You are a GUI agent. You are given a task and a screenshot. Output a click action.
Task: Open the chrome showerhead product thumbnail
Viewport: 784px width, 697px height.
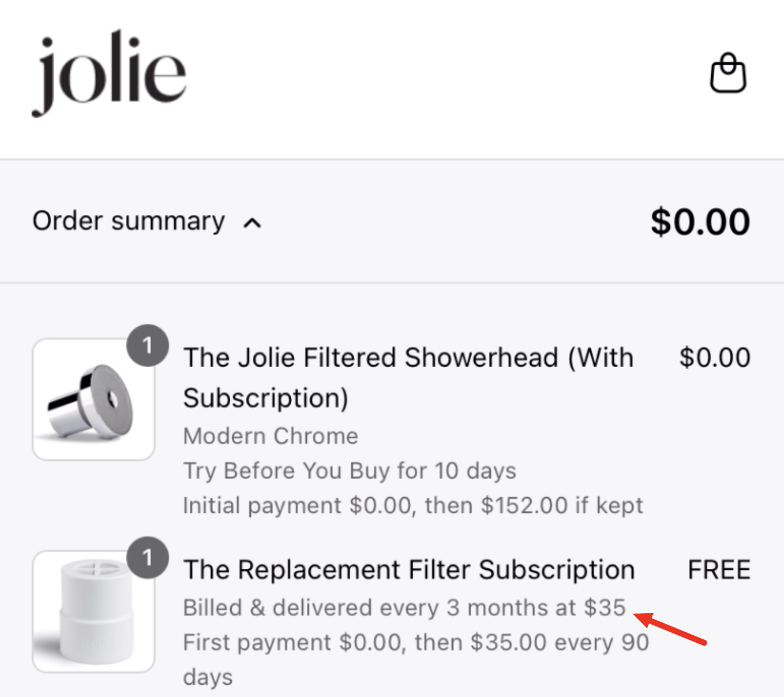pos(93,399)
